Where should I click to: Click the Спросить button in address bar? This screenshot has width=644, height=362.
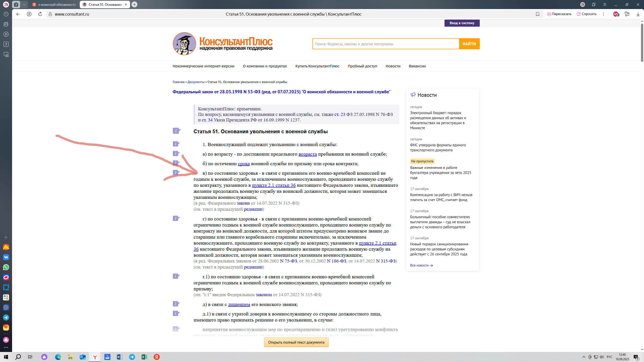[587, 14]
